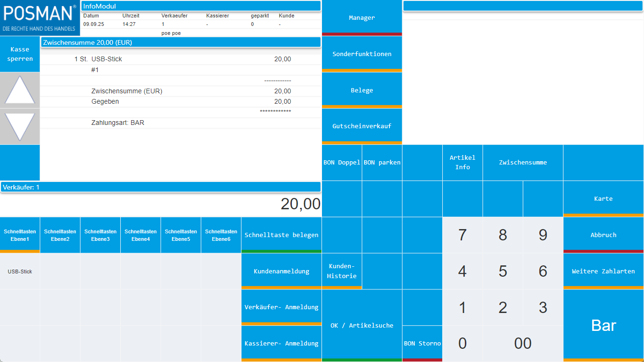Click BON Storno button

coord(422,343)
